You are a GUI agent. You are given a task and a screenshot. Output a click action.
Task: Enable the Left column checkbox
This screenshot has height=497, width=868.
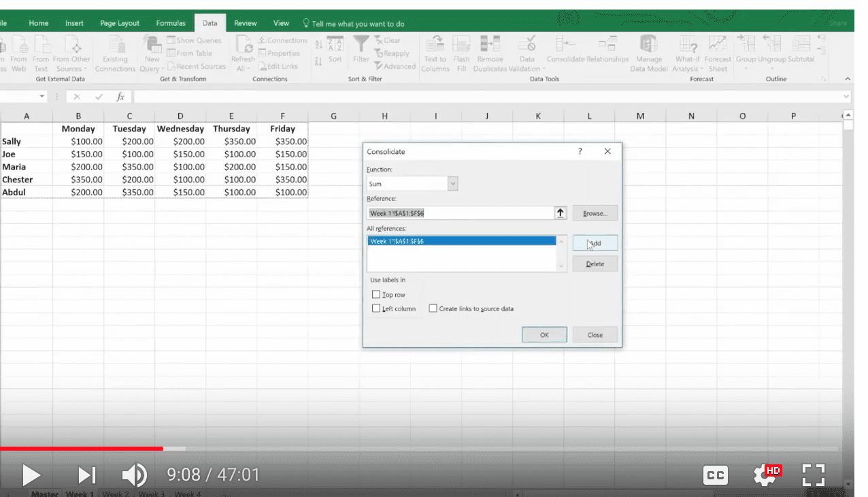(376, 308)
